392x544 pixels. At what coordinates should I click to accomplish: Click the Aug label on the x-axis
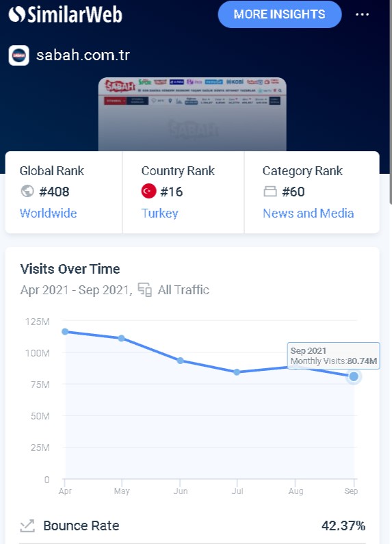coord(296,491)
